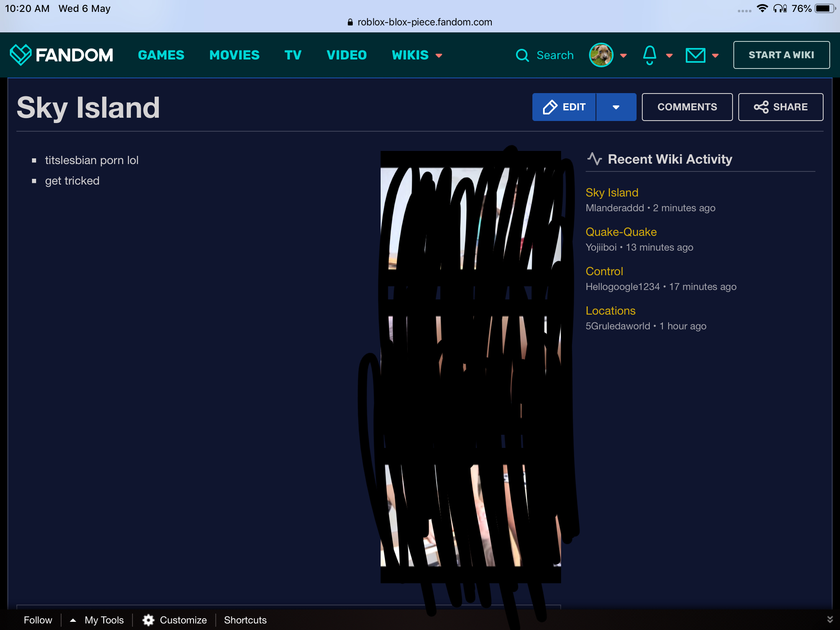Open the Quake-Quake recent activity link
The image size is (840, 630).
click(x=621, y=232)
